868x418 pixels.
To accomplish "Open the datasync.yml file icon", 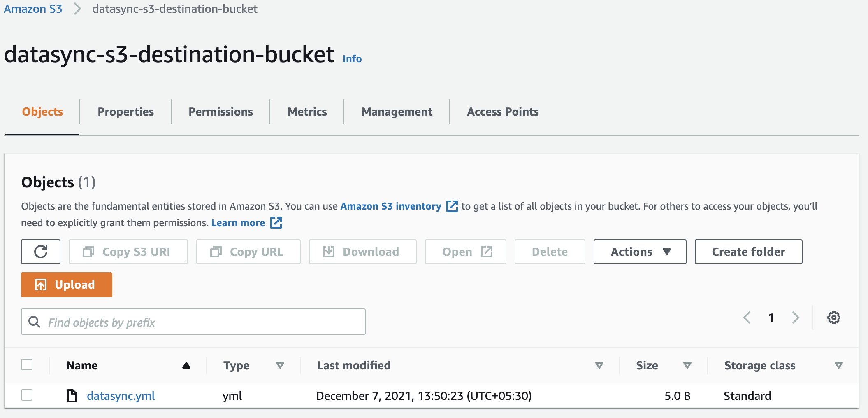I will (x=72, y=395).
